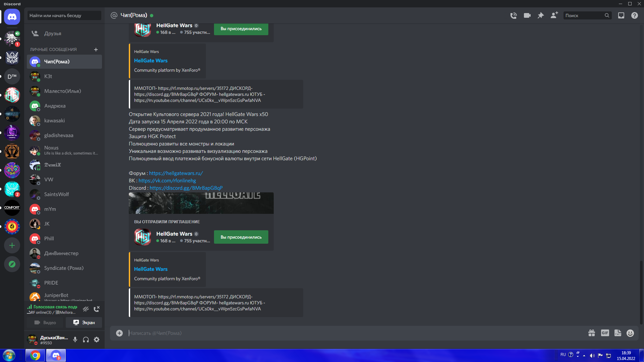
Task: Open lower HellGate Wars embed title
Action: [x=151, y=269]
